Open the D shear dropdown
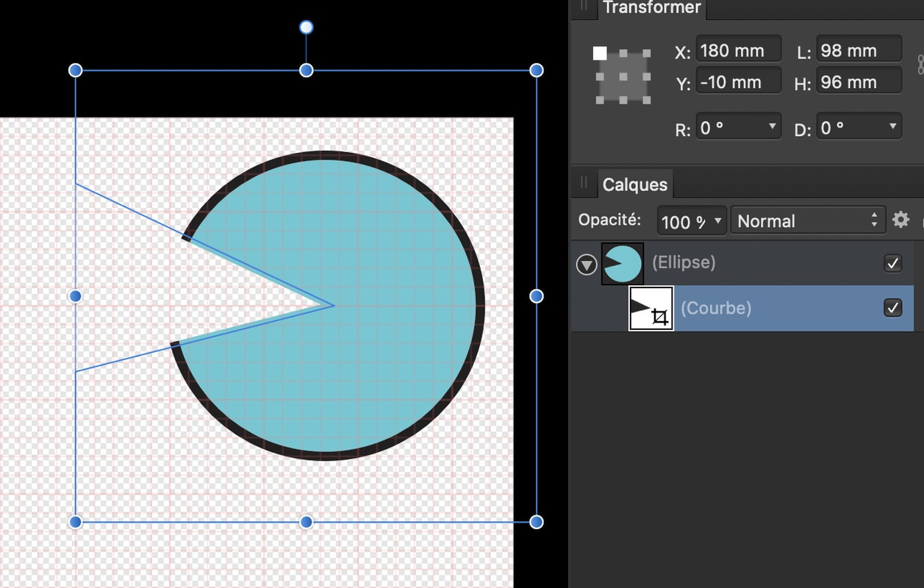The width and height of the screenshot is (924, 588). [x=859, y=128]
